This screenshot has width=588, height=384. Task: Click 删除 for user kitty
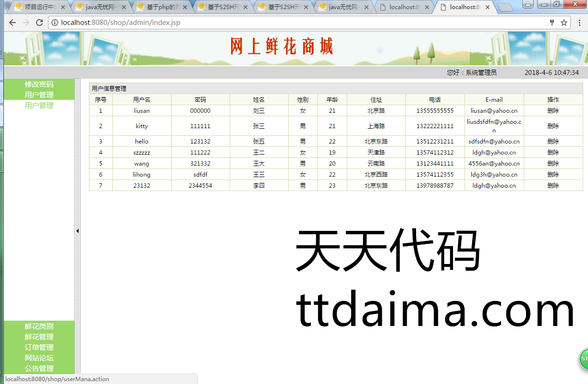pos(552,126)
